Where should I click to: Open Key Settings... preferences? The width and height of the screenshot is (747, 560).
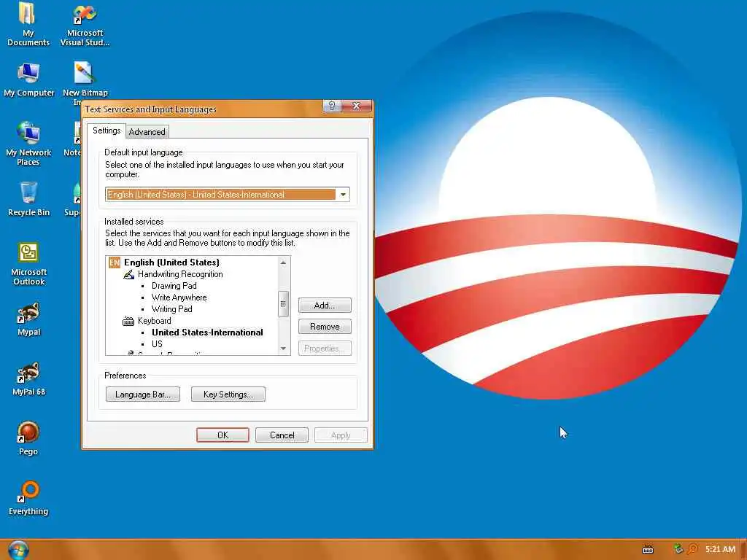228,394
